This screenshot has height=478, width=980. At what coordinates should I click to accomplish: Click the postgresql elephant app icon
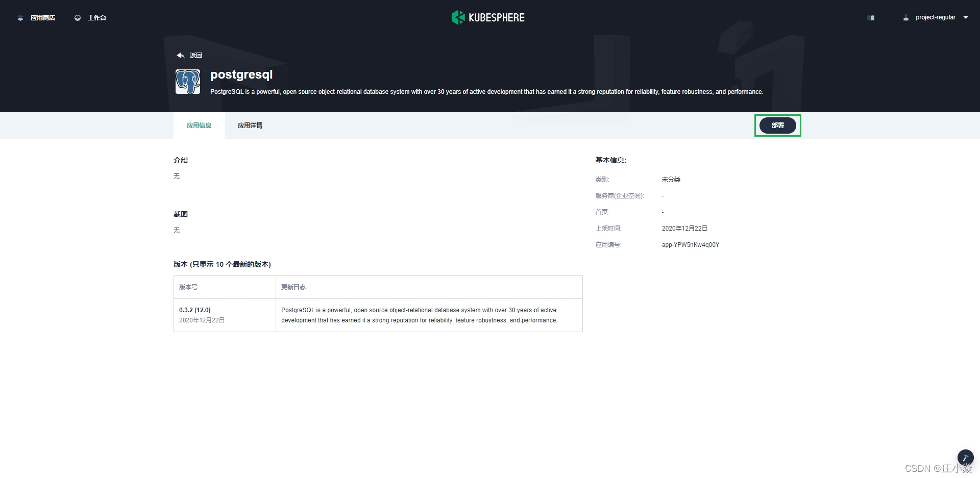(x=188, y=82)
